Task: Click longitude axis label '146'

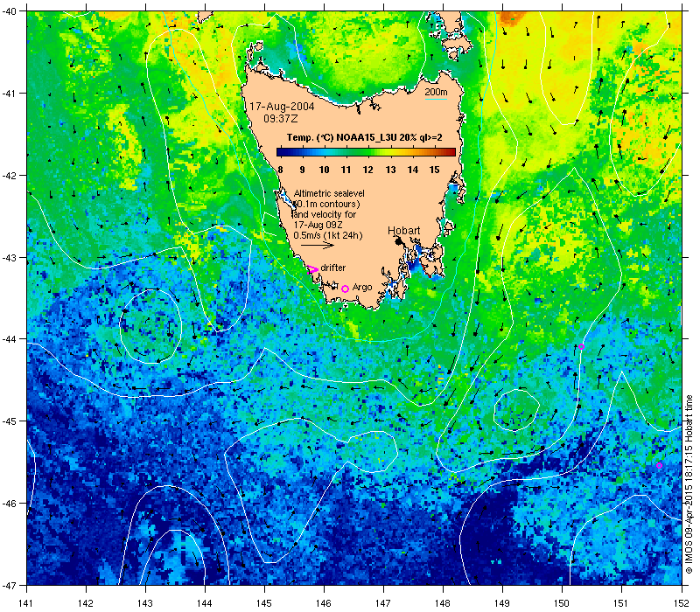Action: (x=324, y=603)
